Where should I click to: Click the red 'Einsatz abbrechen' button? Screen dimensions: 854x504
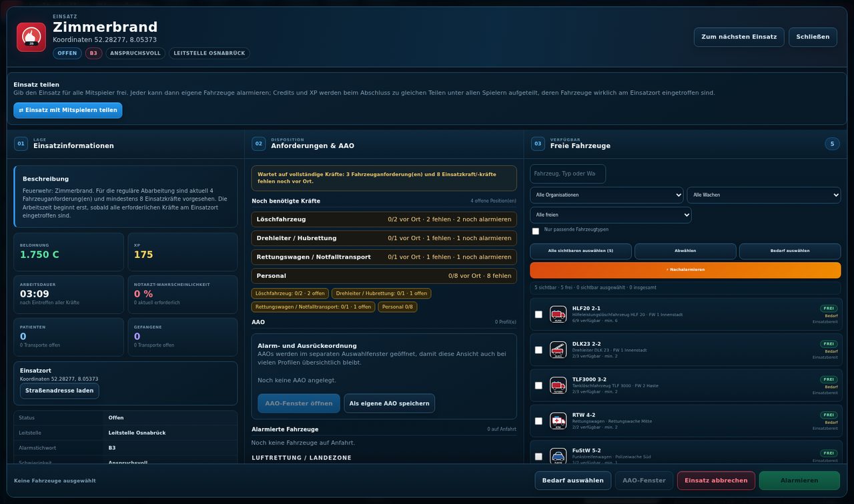(716, 480)
